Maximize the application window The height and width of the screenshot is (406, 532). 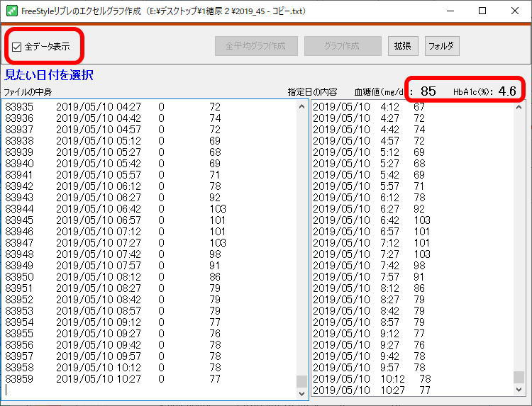482,11
